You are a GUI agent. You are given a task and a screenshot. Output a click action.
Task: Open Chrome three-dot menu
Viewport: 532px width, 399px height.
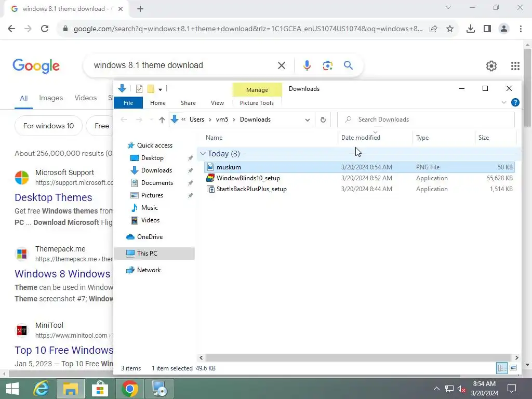[521, 29]
